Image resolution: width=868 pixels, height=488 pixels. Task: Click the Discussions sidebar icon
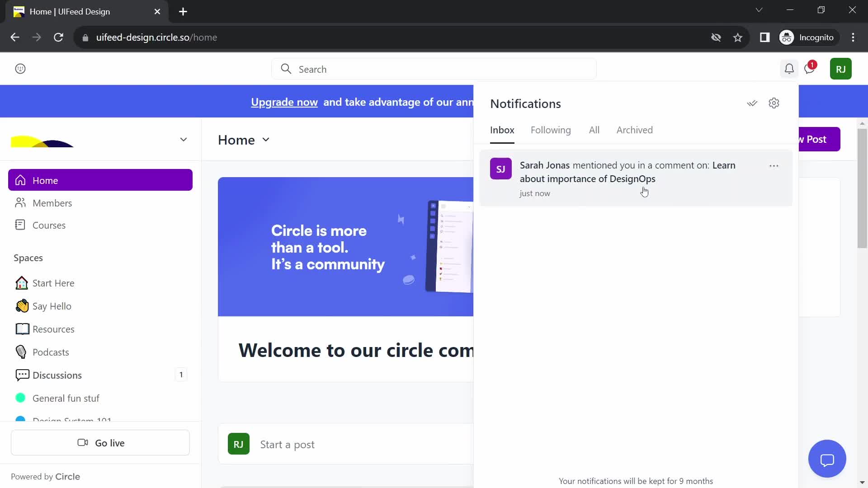tap(21, 375)
